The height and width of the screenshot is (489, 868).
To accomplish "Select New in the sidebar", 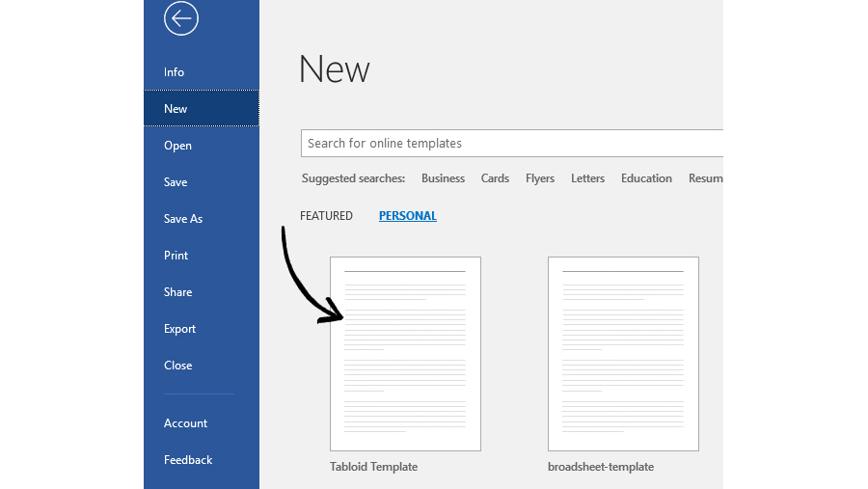I will click(x=202, y=109).
